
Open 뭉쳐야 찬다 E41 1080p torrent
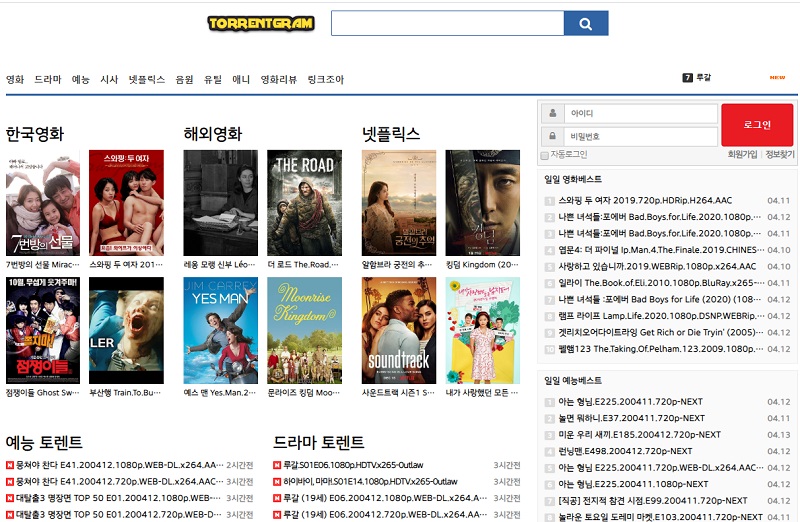coord(119,465)
